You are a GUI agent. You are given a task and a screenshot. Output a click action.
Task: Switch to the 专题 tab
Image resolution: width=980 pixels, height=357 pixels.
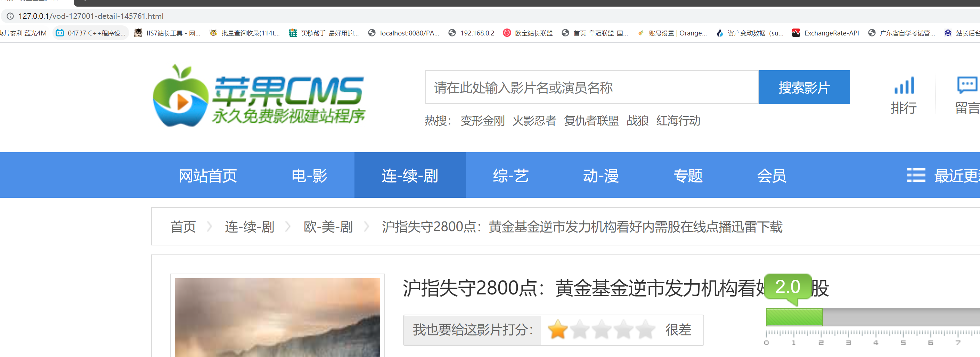(688, 175)
